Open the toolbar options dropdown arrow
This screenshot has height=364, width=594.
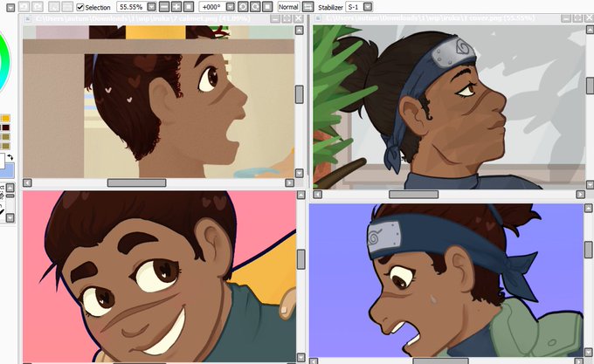click(x=10, y=7)
